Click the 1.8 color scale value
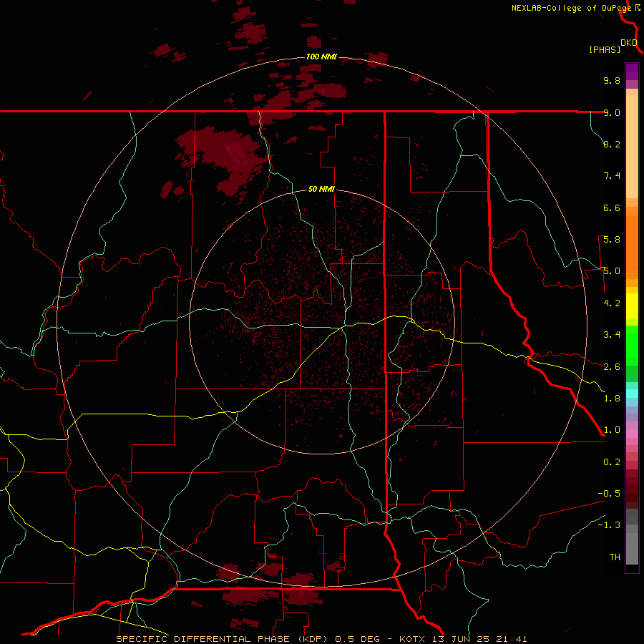 (x=612, y=399)
